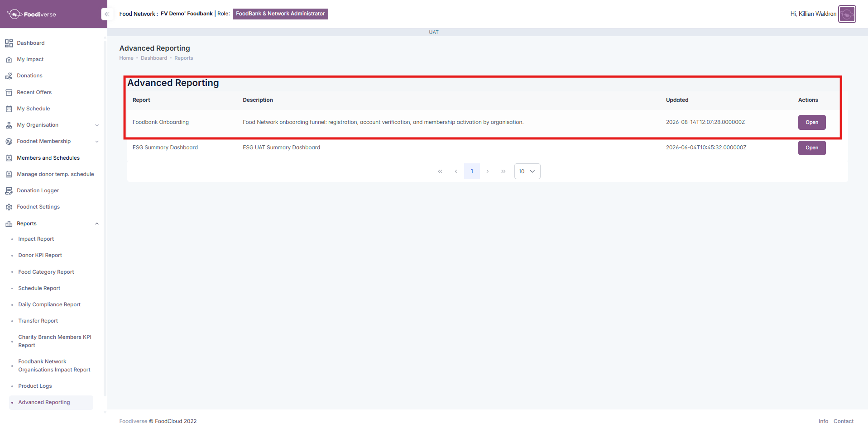Viewport: 868px width, 433px height.
Task: Click the Donations hand icon
Action: 9,76
